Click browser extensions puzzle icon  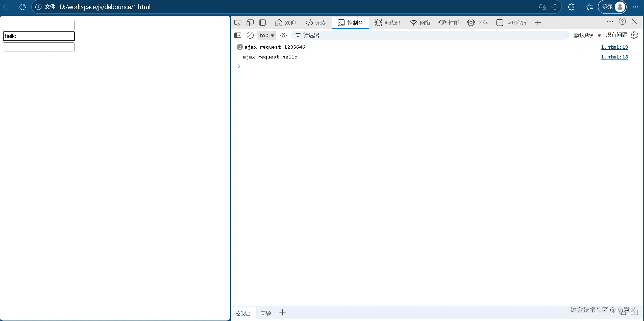571,7
